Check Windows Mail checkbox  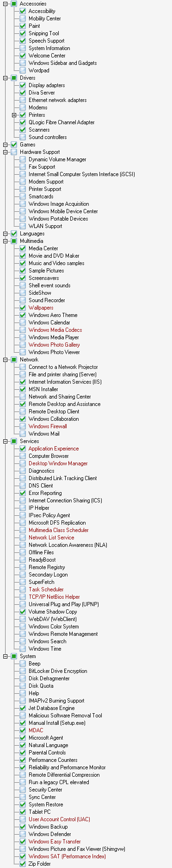click(x=23, y=434)
